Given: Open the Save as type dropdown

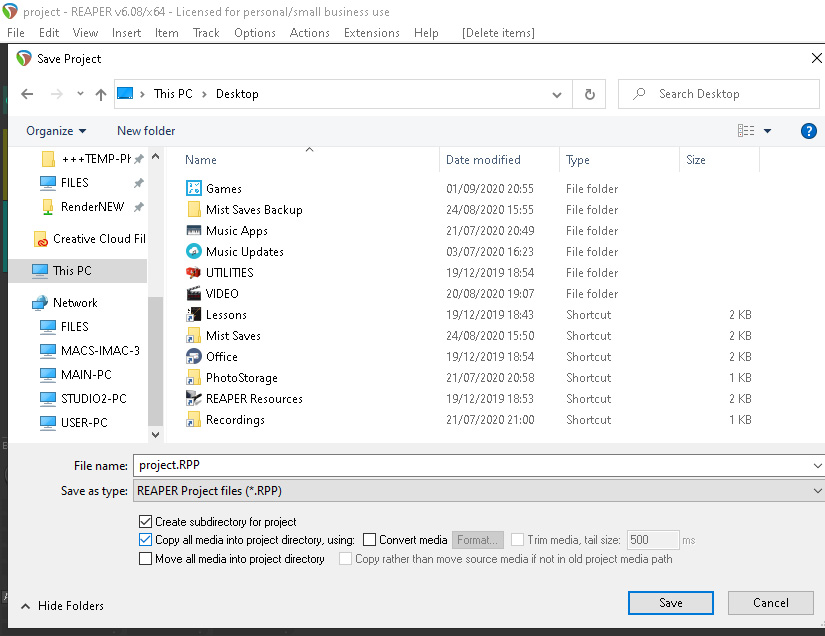Looking at the screenshot, I should (817, 491).
